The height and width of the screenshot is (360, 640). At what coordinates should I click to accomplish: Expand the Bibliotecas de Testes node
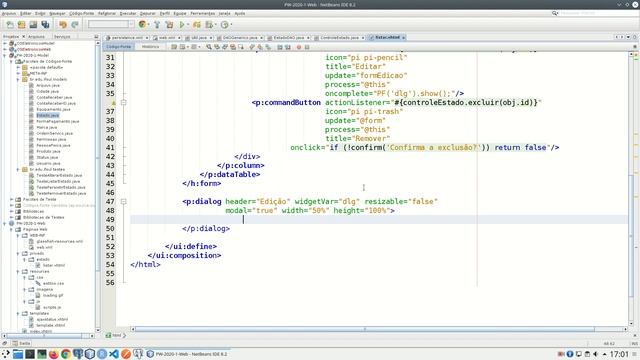pyautogui.click(x=11, y=217)
